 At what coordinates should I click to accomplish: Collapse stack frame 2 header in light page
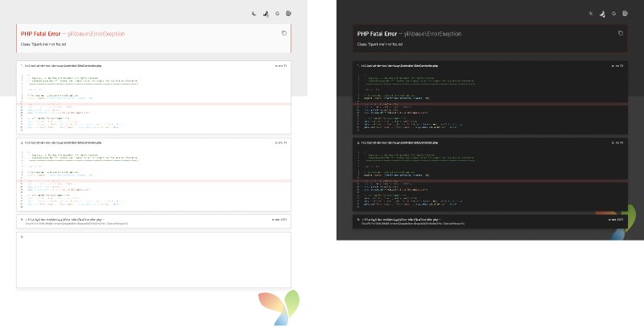coord(154,143)
